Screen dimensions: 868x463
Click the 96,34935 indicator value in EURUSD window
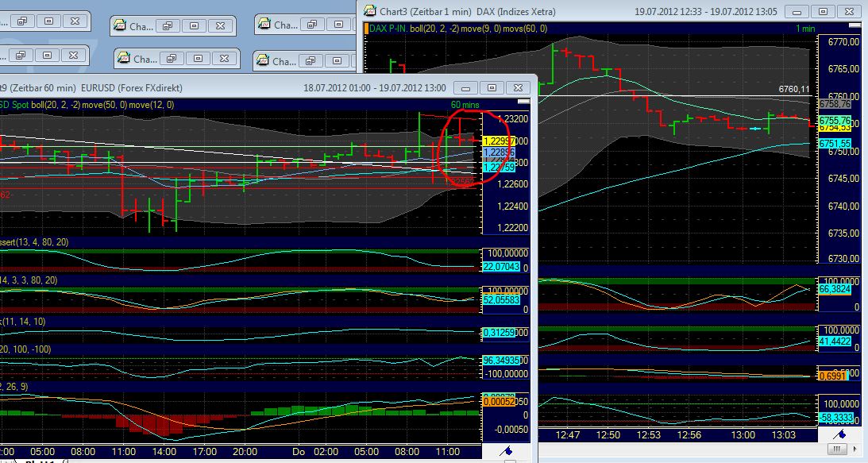pos(502,360)
